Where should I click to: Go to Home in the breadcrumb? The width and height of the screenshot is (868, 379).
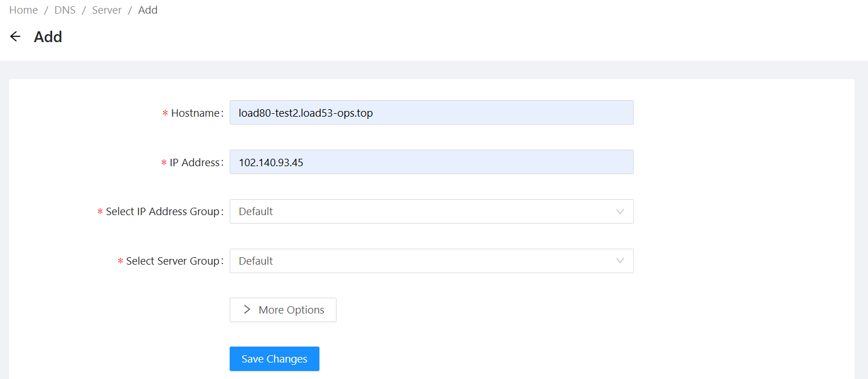pos(23,10)
